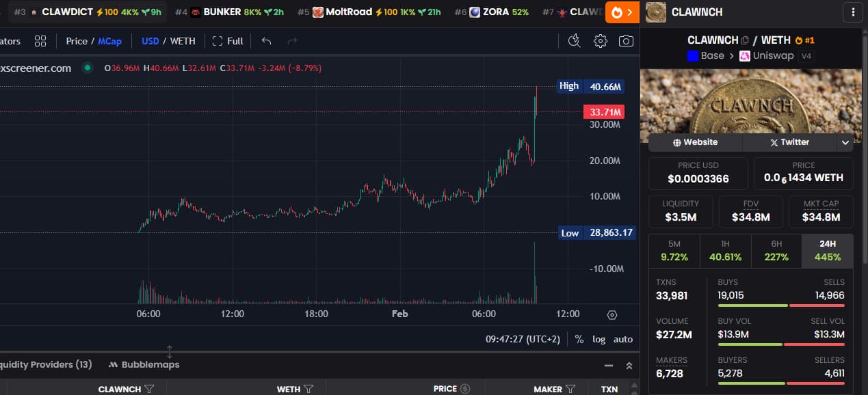Image resolution: width=868 pixels, height=395 pixels.
Task: Click the chart settings gear icon
Action: [x=600, y=41]
